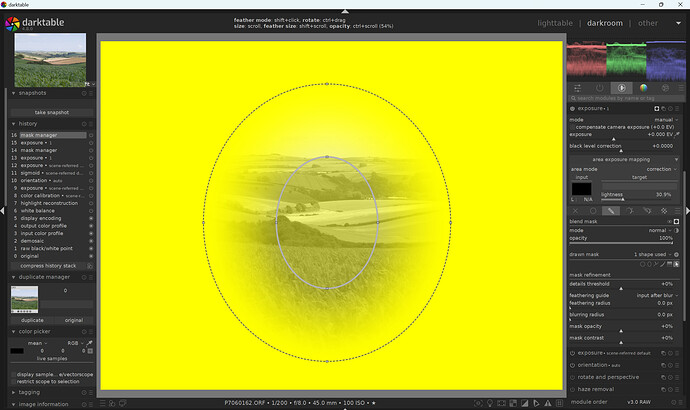690x410 pixels.
Task: Toggle display mask yellow overlay button
Action: [x=676, y=222]
